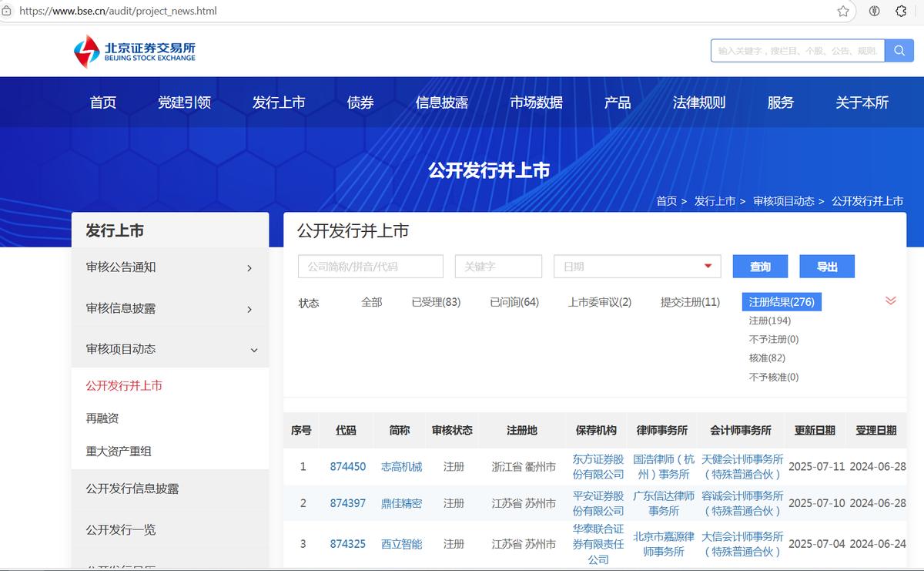This screenshot has height=571, width=924.
Task: Click the bookmark star in the address bar
Action: [843, 12]
